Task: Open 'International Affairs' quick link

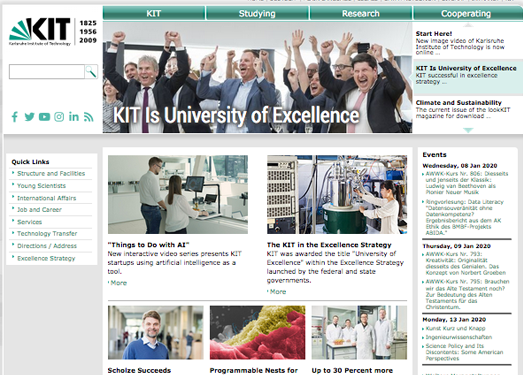Action: (47, 198)
